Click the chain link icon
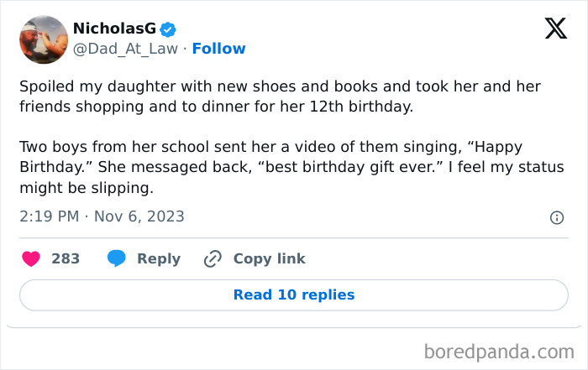This screenshot has width=588, height=370. pos(213,258)
